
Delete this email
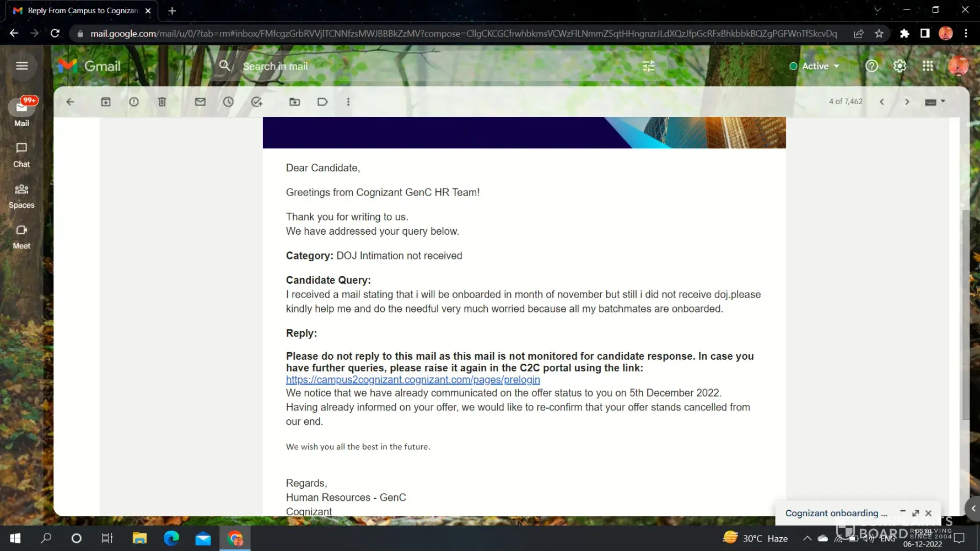pyautogui.click(x=162, y=102)
